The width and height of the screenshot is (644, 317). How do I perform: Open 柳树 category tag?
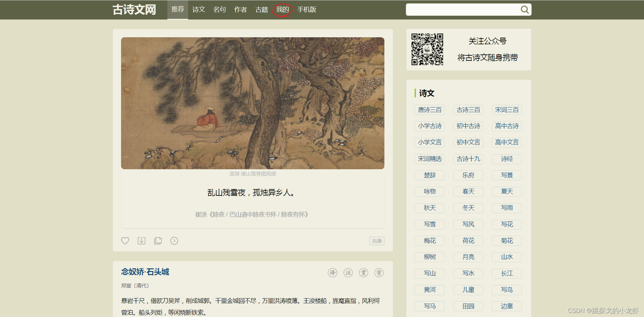point(430,257)
